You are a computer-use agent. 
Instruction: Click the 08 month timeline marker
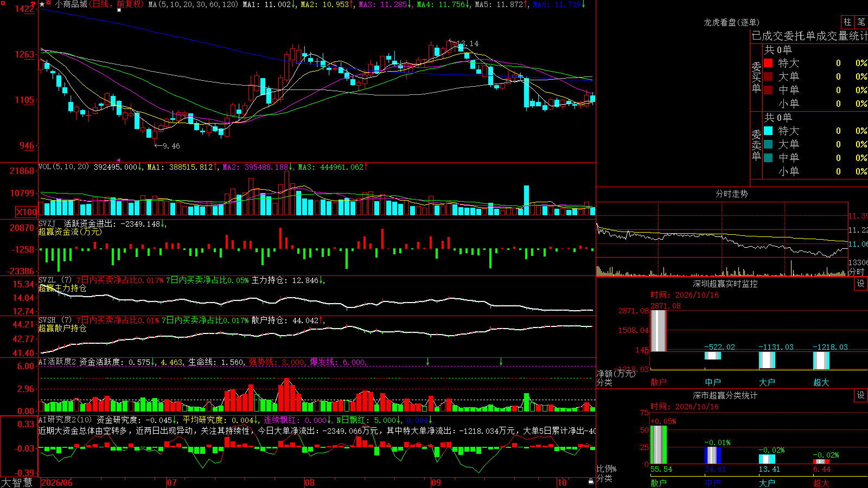point(310,483)
